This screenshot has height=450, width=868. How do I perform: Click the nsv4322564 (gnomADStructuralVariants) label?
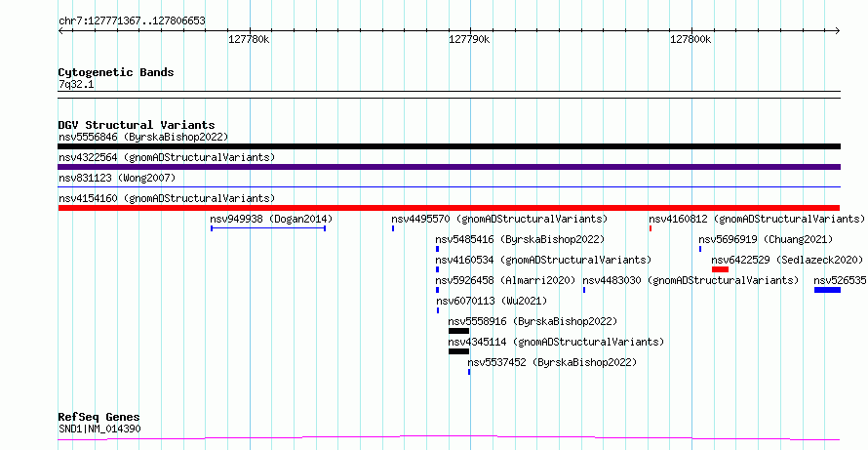[167, 157]
